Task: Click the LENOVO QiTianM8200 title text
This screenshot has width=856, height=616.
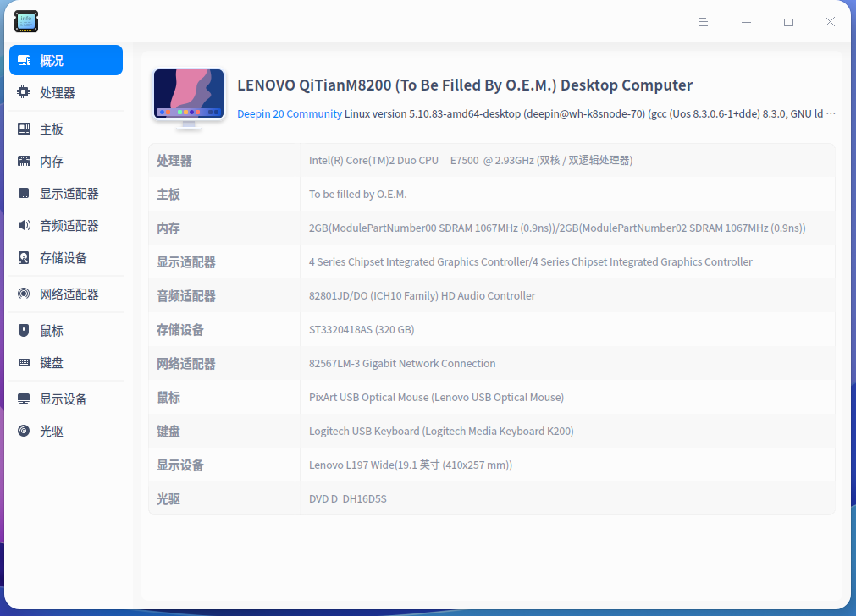Action: pyautogui.click(x=465, y=85)
